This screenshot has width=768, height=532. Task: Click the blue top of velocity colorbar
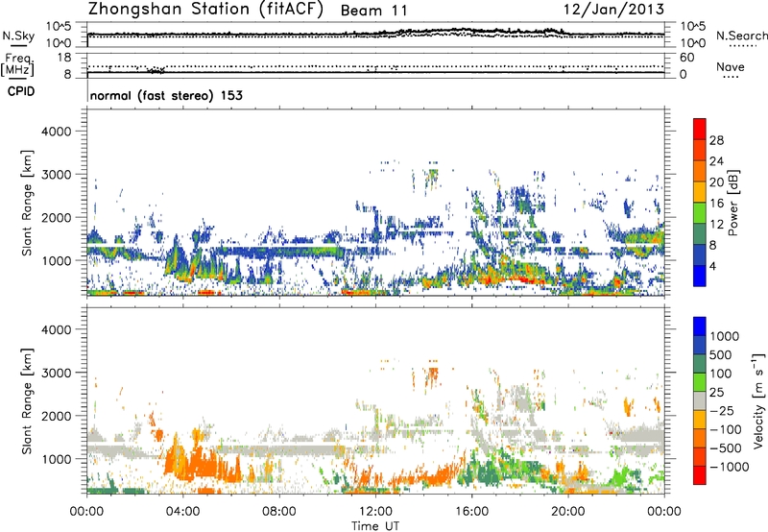pyautogui.click(x=700, y=326)
